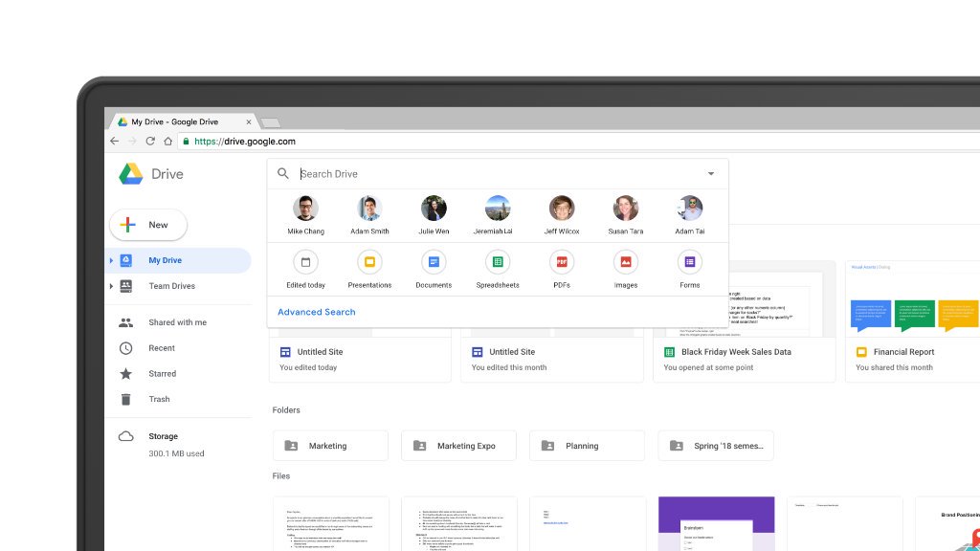Open the Planning folder
The height and width of the screenshot is (551, 980).
click(x=587, y=446)
